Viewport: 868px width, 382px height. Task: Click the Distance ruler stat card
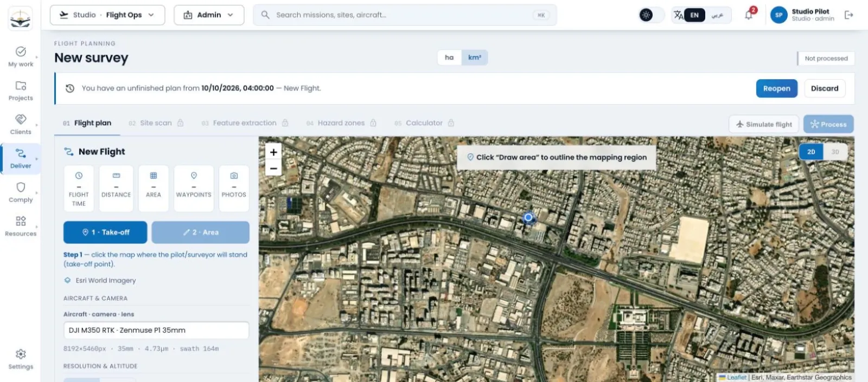coord(116,189)
